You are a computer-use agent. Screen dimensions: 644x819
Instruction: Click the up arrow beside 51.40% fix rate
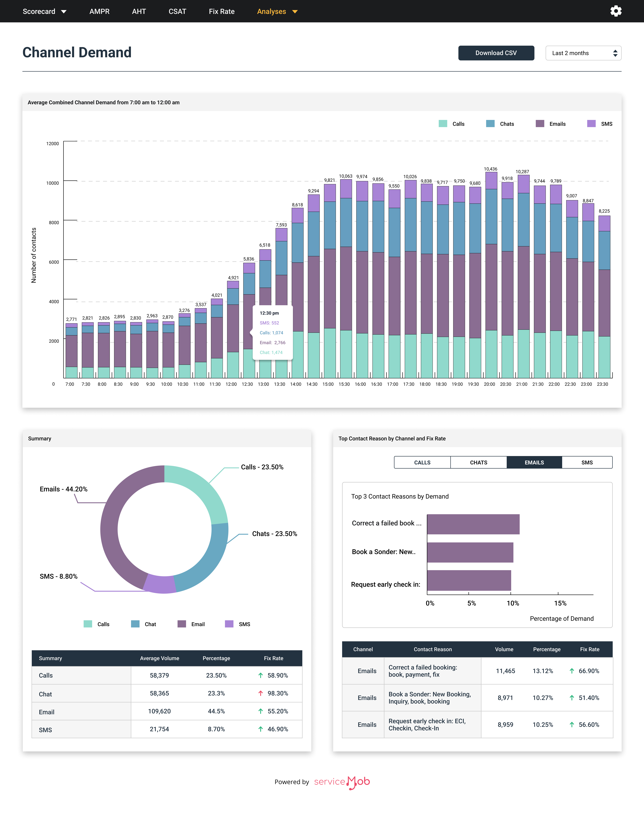(572, 698)
